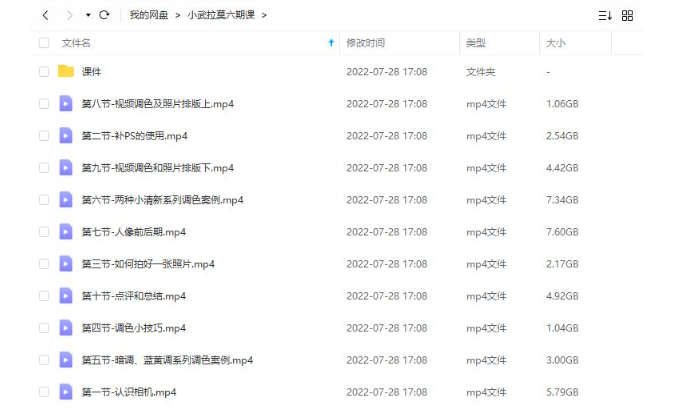Refresh the current folder listing
Viewport: 673px width, 411px height.
104,15
